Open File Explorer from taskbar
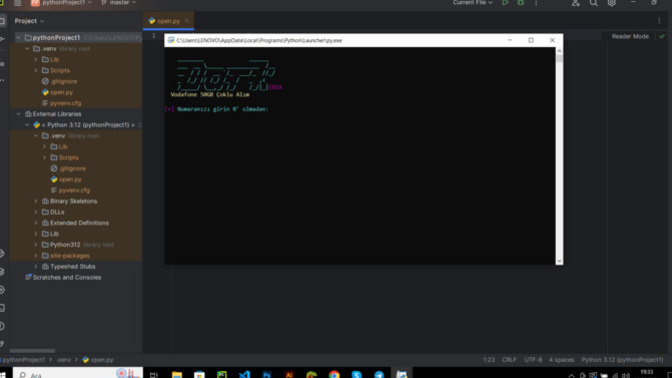This screenshot has width=672, height=378. coord(177,375)
